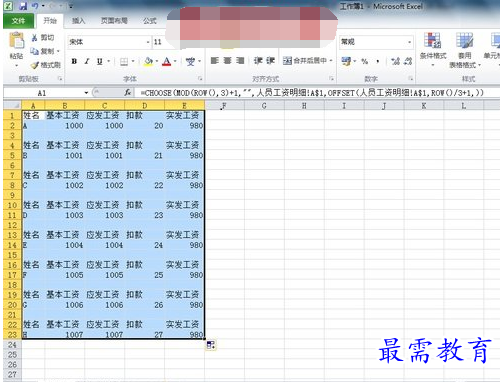Click the insert function fx icon

coord(128,93)
